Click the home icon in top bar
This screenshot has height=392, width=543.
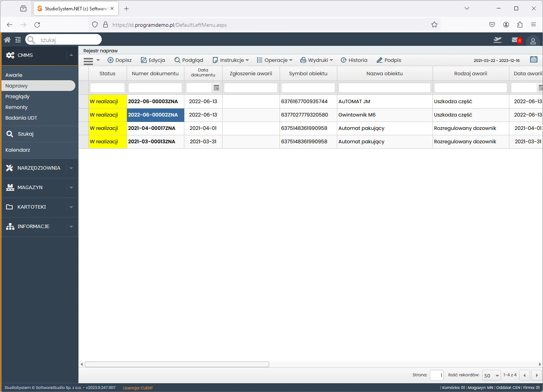7,40
